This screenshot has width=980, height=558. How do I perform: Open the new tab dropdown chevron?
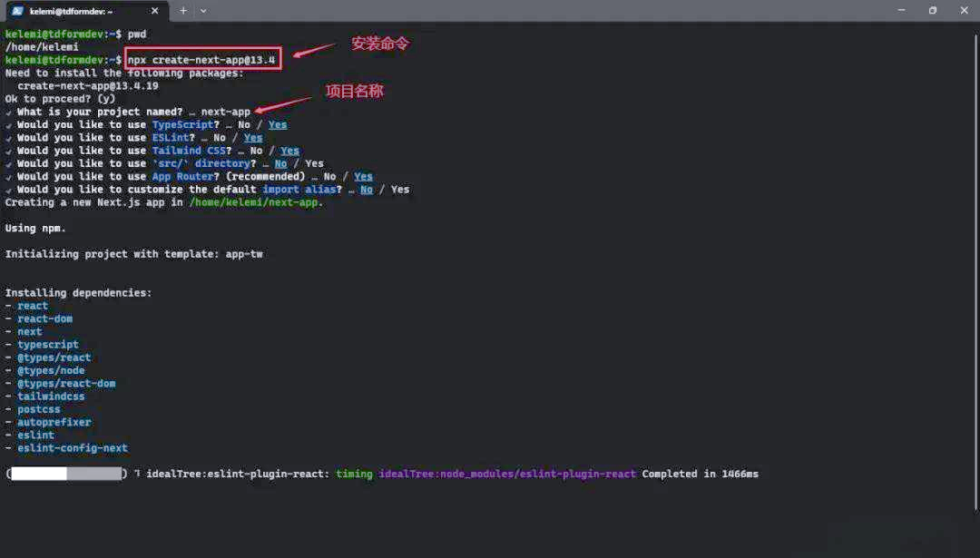pyautogui.click(x=201, y=12)
